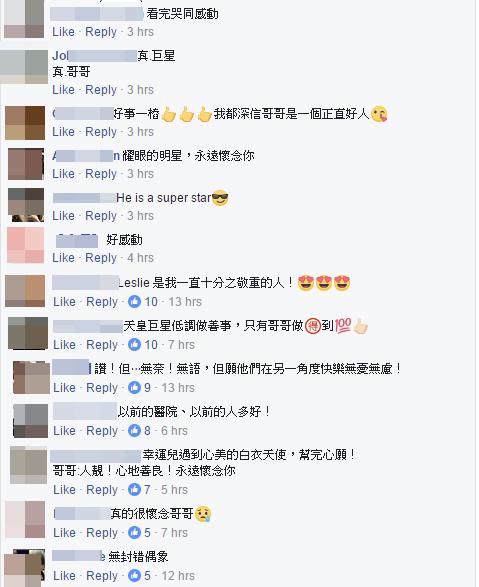Reply to the 真.巨星 真.哥哥 comment
Screen dimensions: 479x587
[x=101, y=90]
